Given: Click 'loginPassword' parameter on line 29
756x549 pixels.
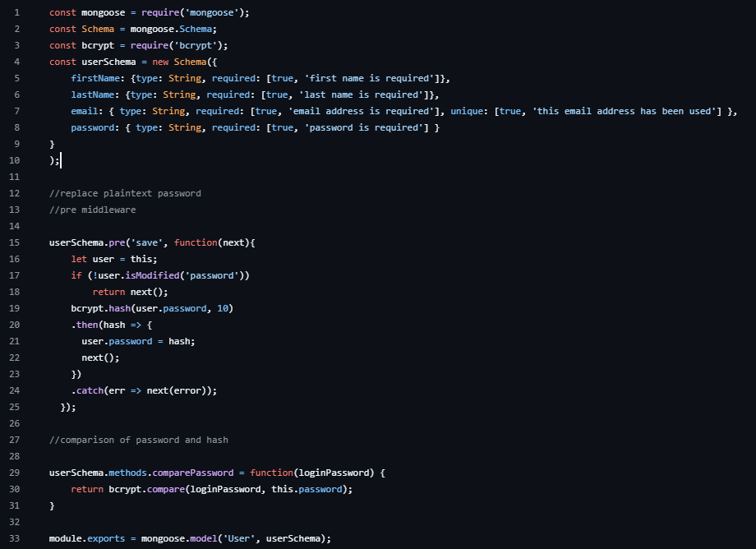Looking at the screenshot, I should tap(334, 473).
